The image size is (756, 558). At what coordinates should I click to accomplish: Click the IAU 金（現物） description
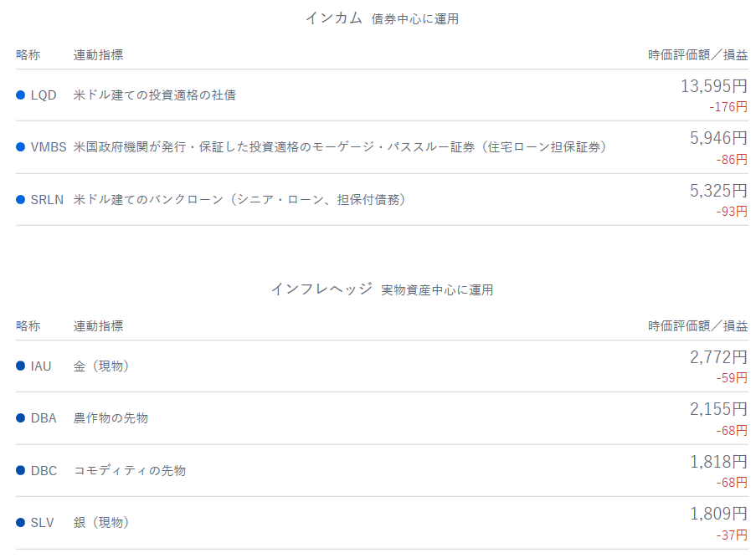coord(101,366)
